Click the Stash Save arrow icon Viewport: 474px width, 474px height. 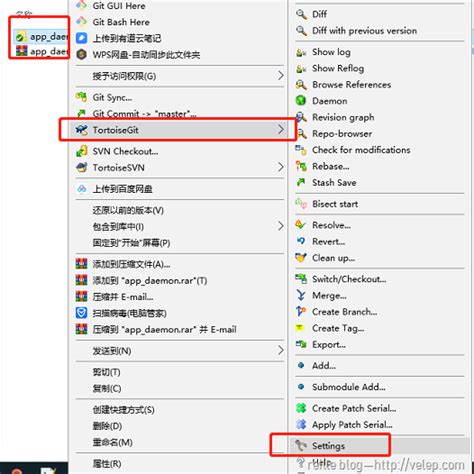click(x=301, y=182)
